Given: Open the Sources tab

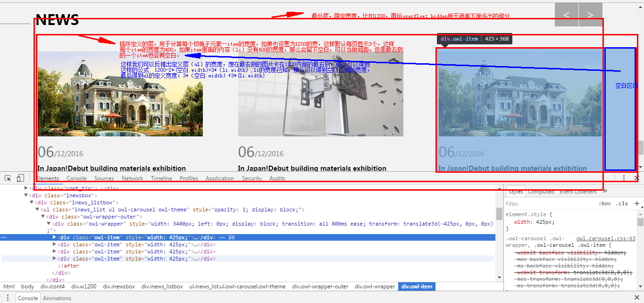Looking at the screenshot, I should pos(104,178).
